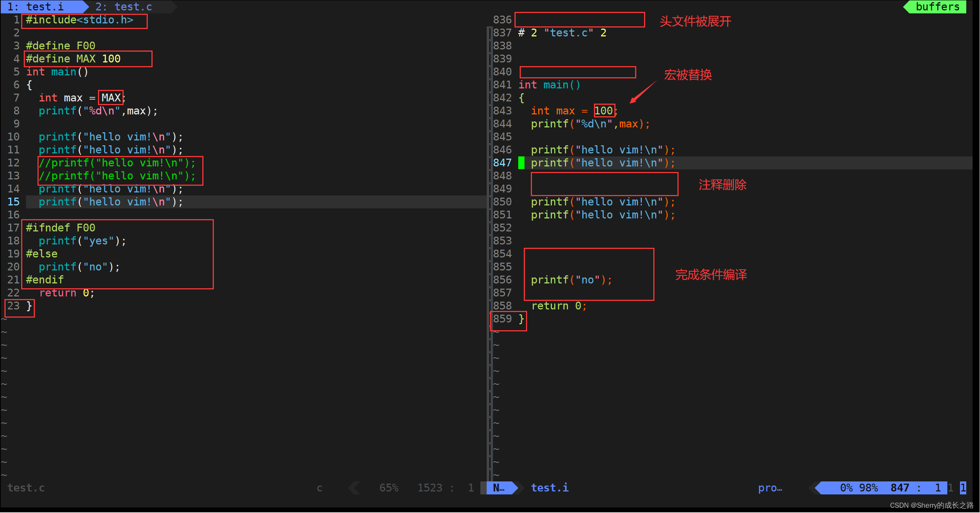Click the #include<stdio.h> line
This screenshot has width=980, height=513.
(79, 20)
